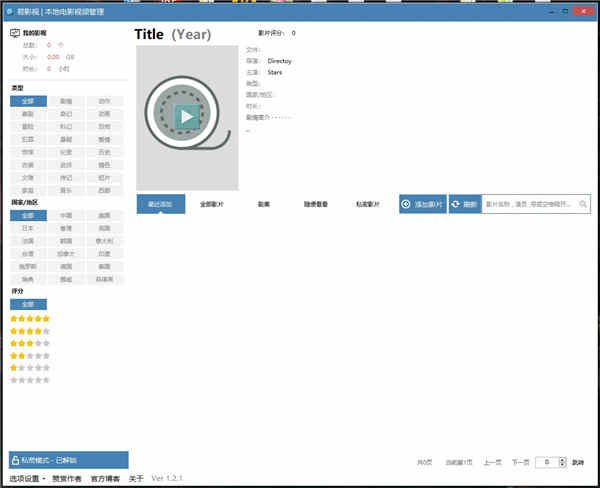The height and width of the screenshot is (488, 600).
Task: Click the circular icon on 添加影片 button
Action: [x=406, y=204]
